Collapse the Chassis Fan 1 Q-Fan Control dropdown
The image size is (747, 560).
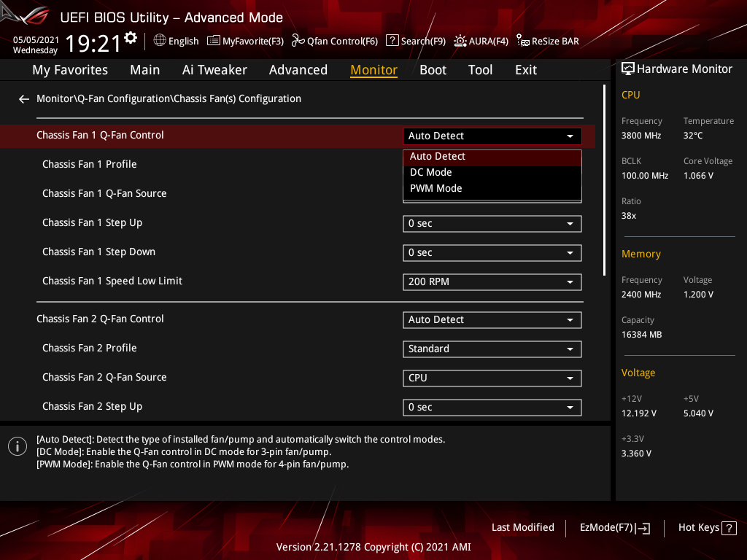coord(492,136)
